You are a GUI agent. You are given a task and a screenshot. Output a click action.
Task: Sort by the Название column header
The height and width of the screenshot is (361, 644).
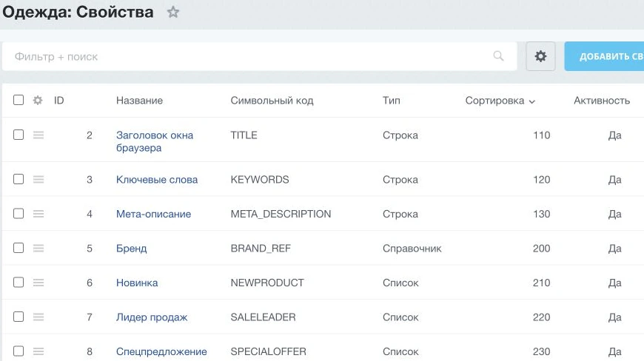(139, 101)
